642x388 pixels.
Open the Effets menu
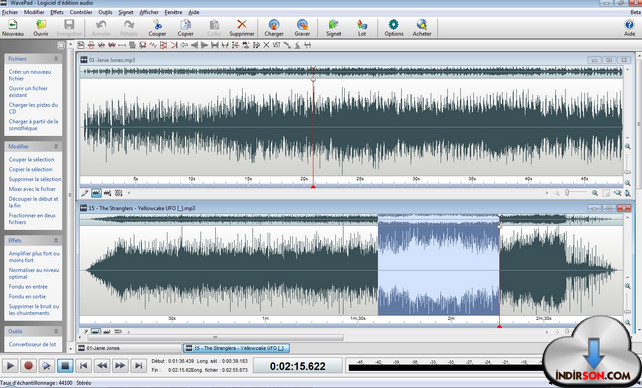57,12
